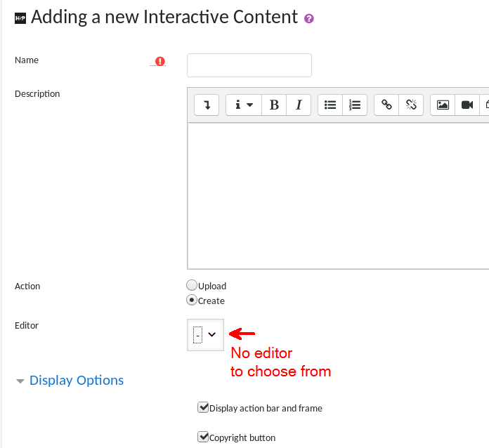Screen dimensions: 489x448
Task: Insert an unordered bullet list
Action: pos(330,105)
